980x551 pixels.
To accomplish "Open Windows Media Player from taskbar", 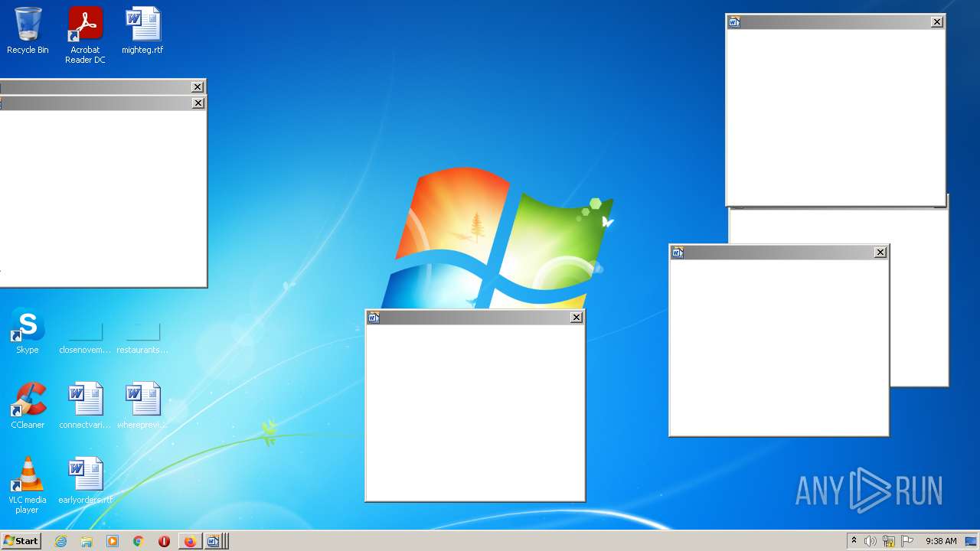I will pos(113,541).
